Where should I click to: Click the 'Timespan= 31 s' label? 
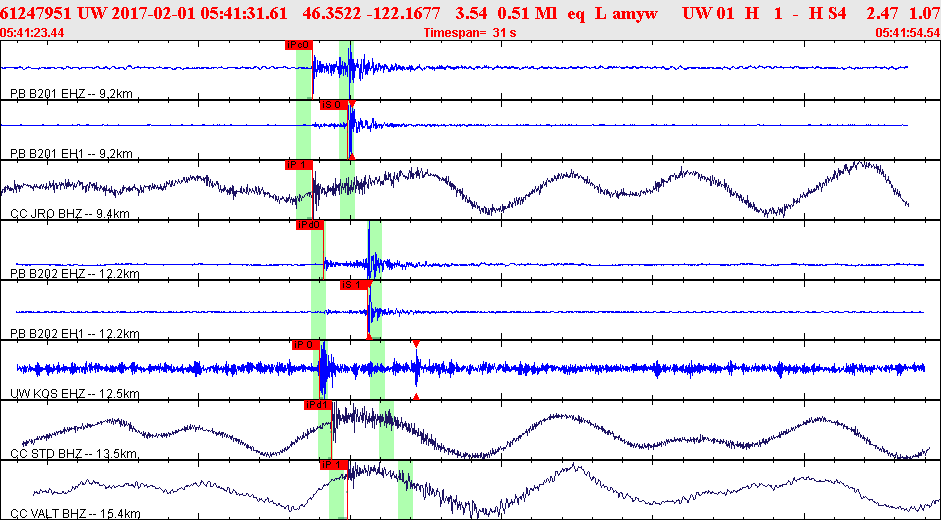(469, 32)
